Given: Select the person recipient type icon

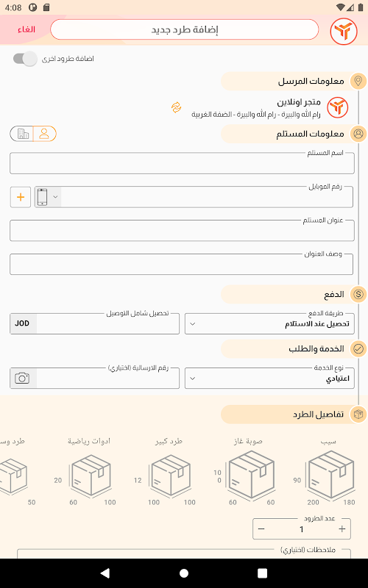Looking at the screenshot, I should coord(44,134).
